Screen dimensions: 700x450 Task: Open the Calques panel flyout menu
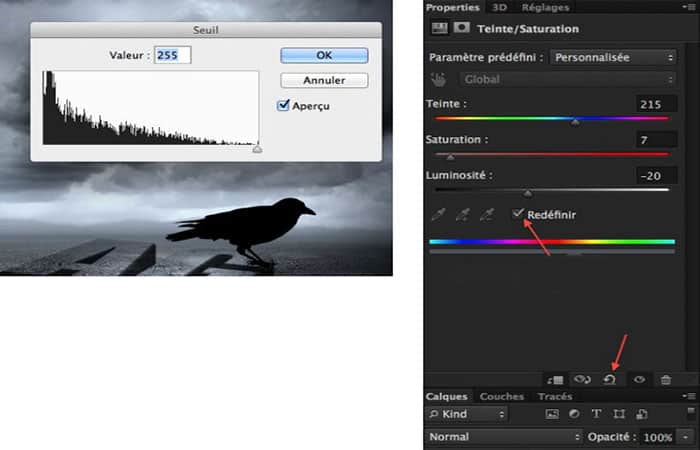[689, 396]
